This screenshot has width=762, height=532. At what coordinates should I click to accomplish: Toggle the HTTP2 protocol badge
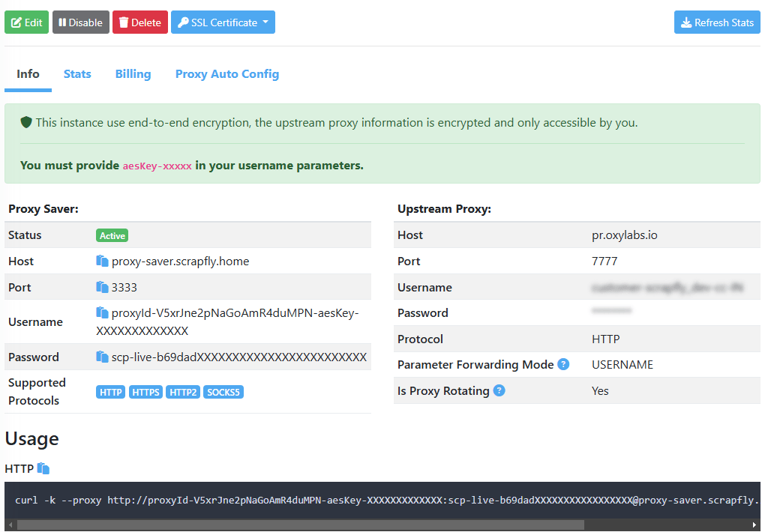point(183,391)
